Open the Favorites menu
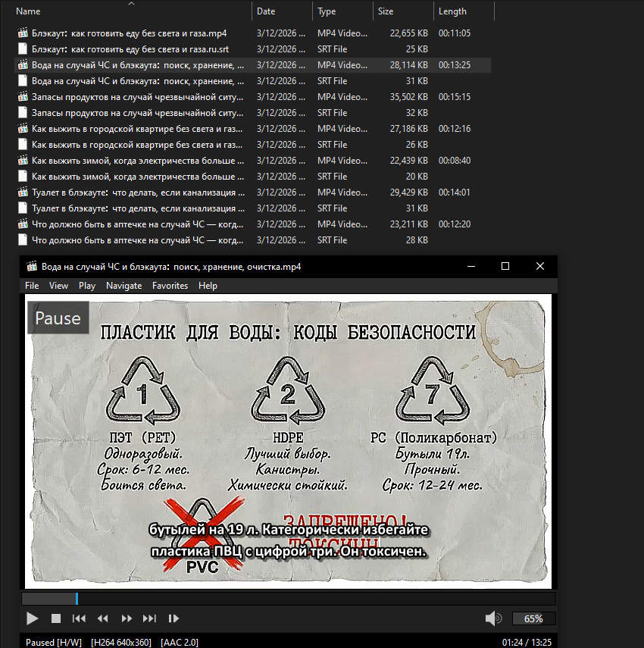Image resolution: width=644 pixels, height=648 pixels. 170,286
